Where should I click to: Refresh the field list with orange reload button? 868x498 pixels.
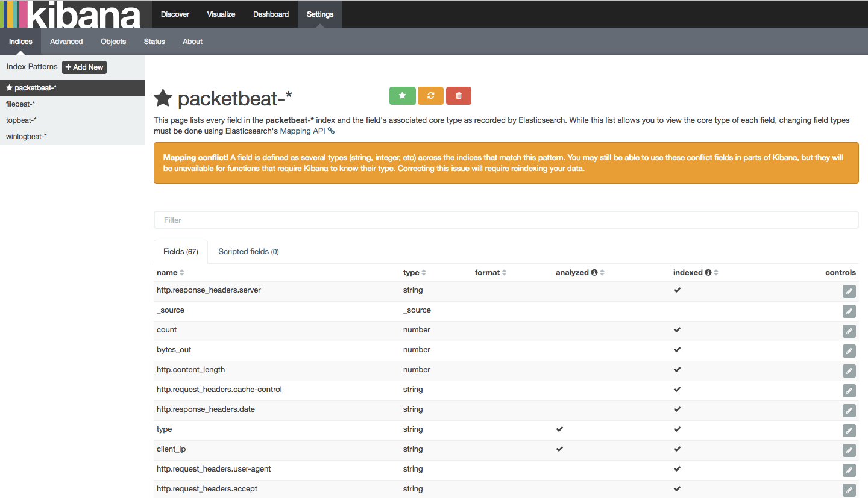pyautogui.click(x=430, y=96)
